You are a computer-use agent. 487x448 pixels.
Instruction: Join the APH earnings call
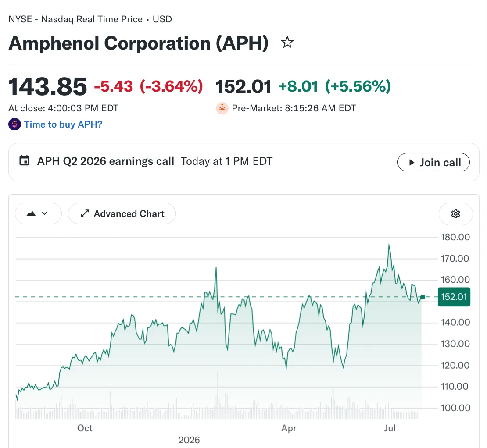[433, 162]
